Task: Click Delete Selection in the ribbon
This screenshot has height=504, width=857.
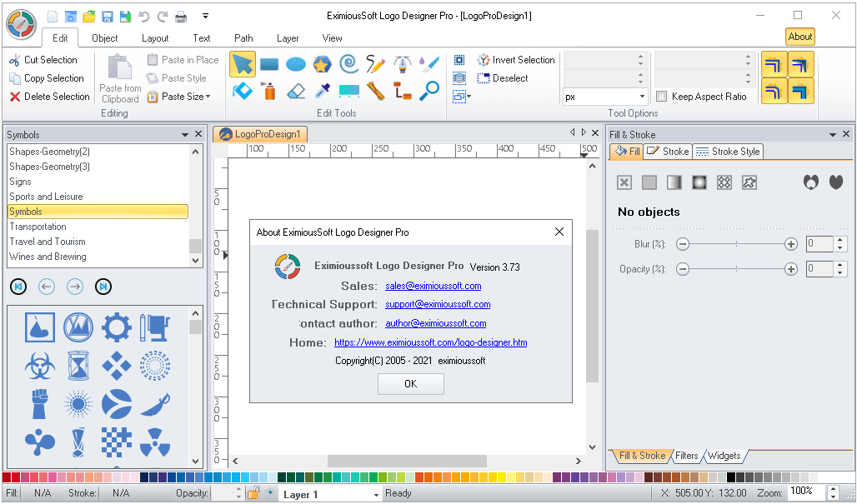Action: (49, 97)
